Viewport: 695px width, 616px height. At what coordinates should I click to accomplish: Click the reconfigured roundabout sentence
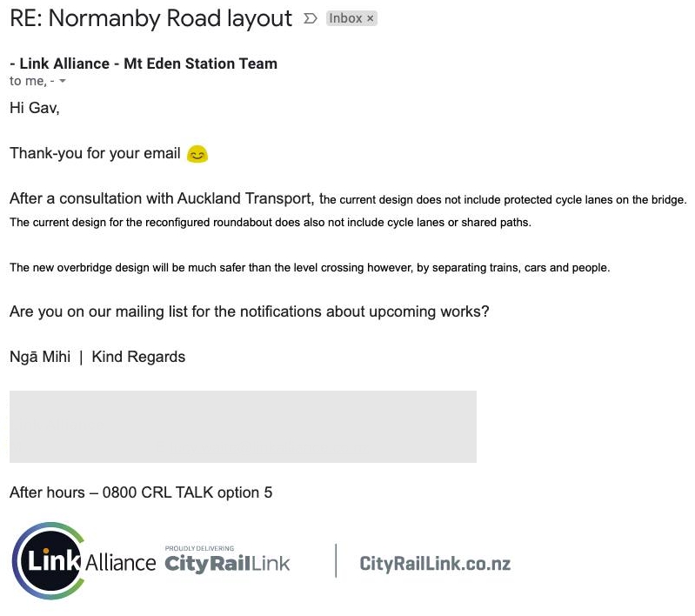(x=271, y=222)
